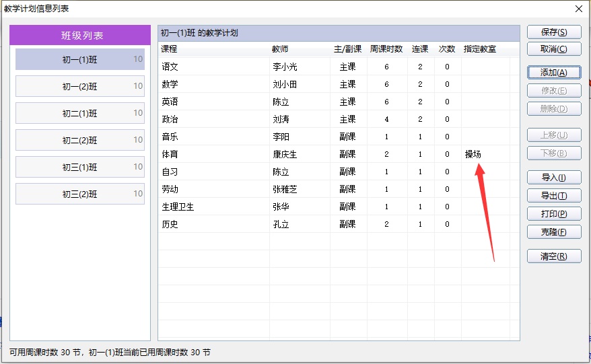
Task: Click the 打印(P) button
Action: point(554,214)
